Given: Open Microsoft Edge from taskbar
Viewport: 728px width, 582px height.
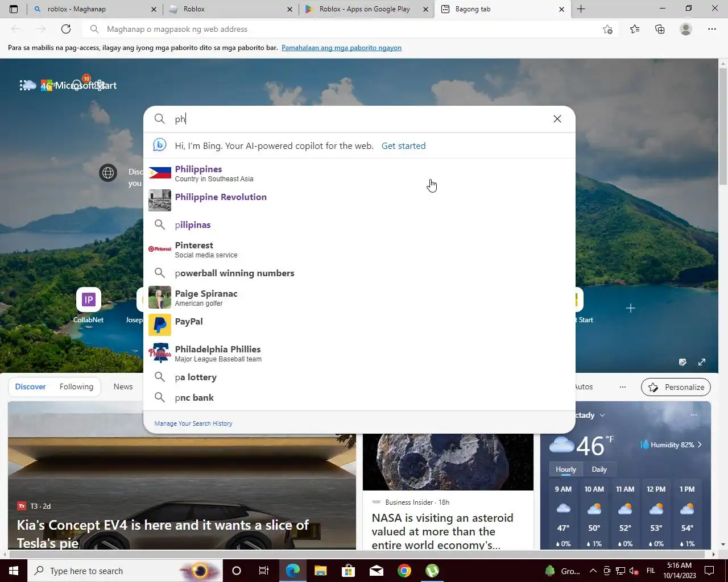Looking at the screenshot, I should point(293,571).
